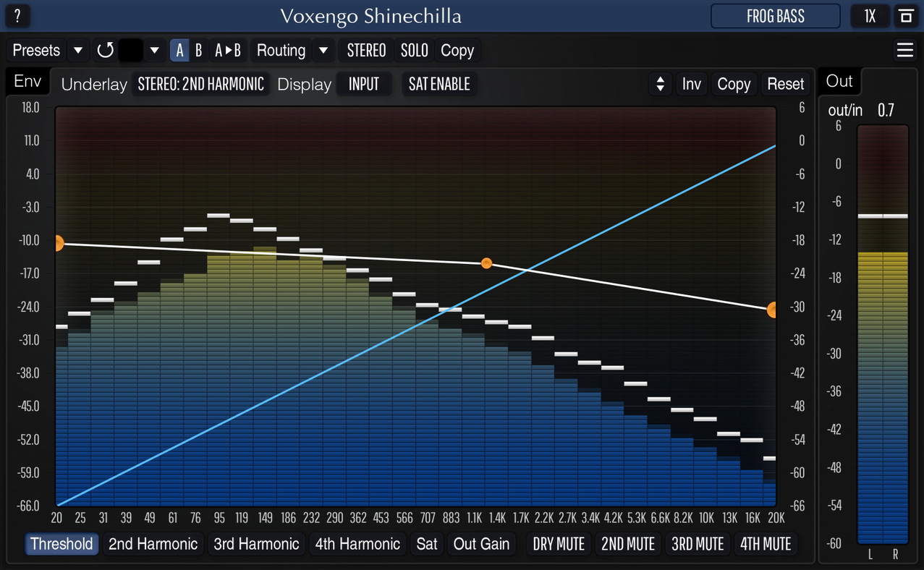Image resolution: width=924 pixels, height=570 pixels.
Task: Open the Underlay STEREO: 2ND HARMONIC selector
Action: (200, 84)
